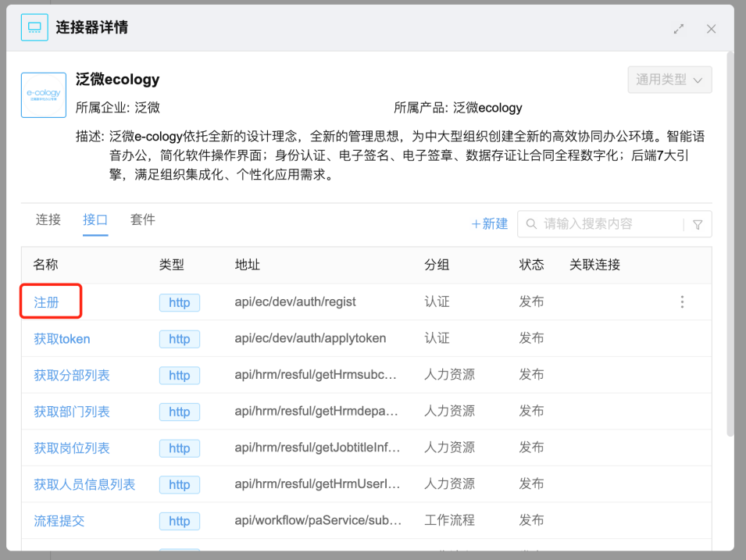Open the 注册 interface link

(x=46, y=302)
